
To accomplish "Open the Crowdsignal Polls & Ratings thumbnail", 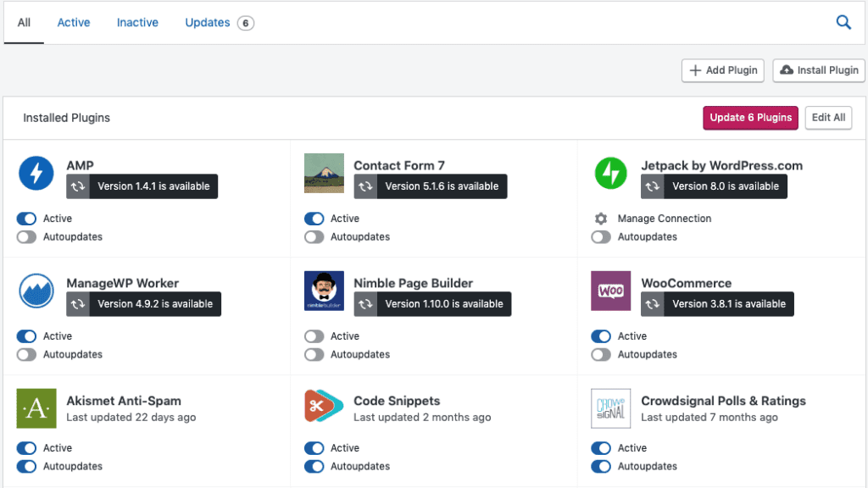I will [x=610, y=408].
